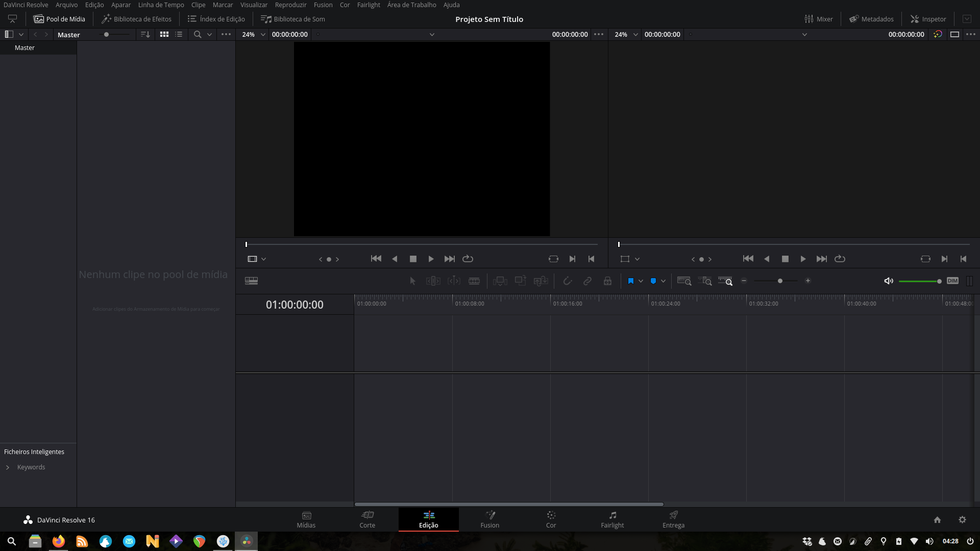This screenshot has width=980, height=551.
Task: Go to the Entrega page
Action: click(673, 520)
